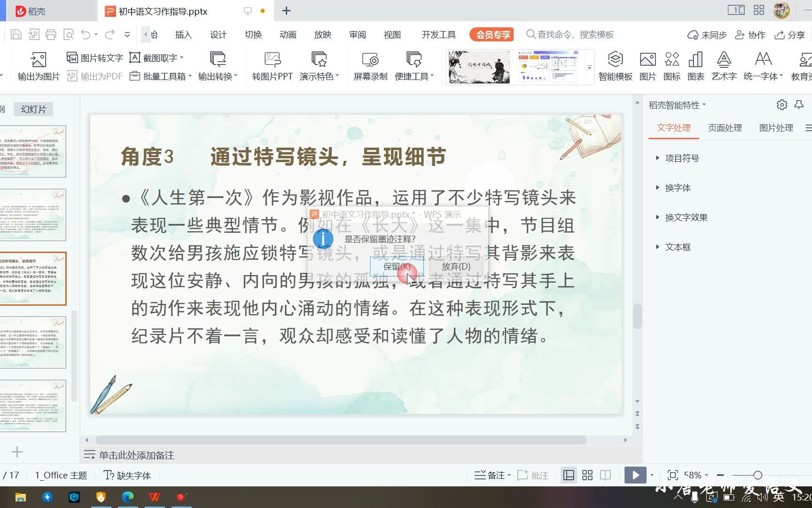Switch to normal view icon in status bar
The width and height of the screenshot is (812, 508).
pos(569,475)
